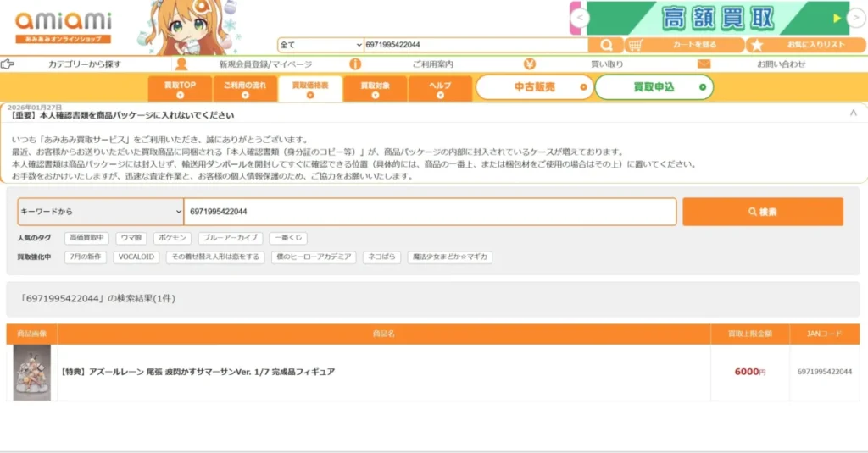Click person icon beside マイページ
This screenshot has height=453, width=868.
(x=181, y=64)
